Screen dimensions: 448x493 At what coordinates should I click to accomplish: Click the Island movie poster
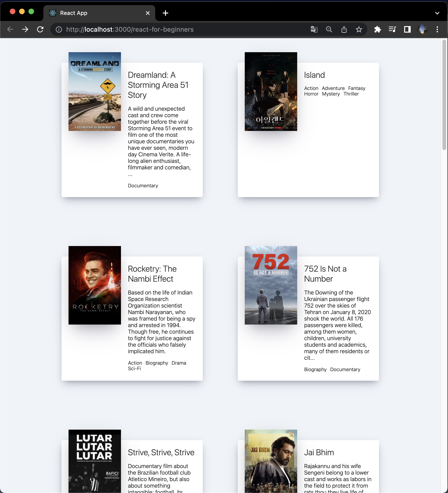(x=271, y=92)
